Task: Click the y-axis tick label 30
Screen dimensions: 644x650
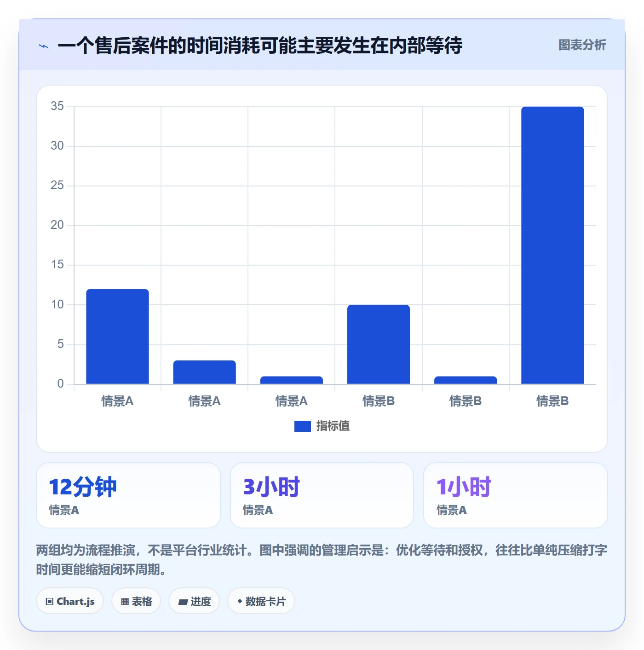Action: (x=57, y=146)
